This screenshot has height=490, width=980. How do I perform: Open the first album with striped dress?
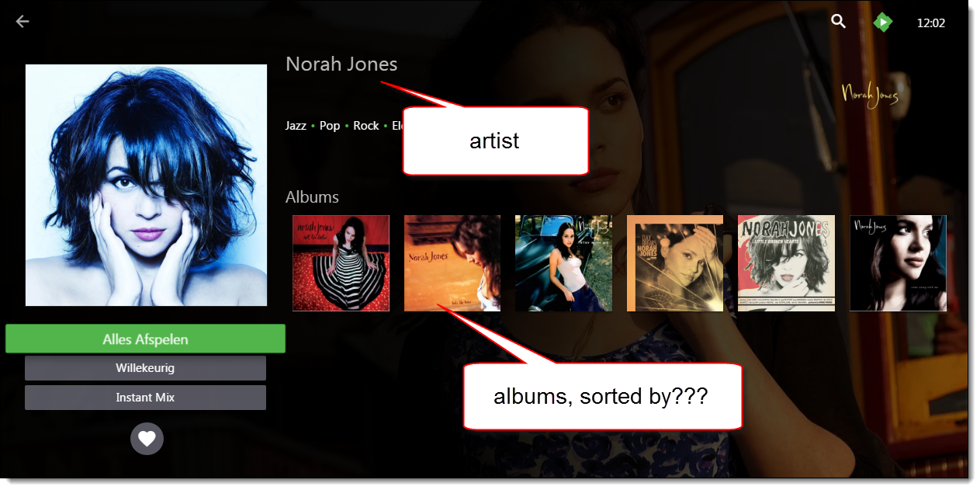(341, 263)
